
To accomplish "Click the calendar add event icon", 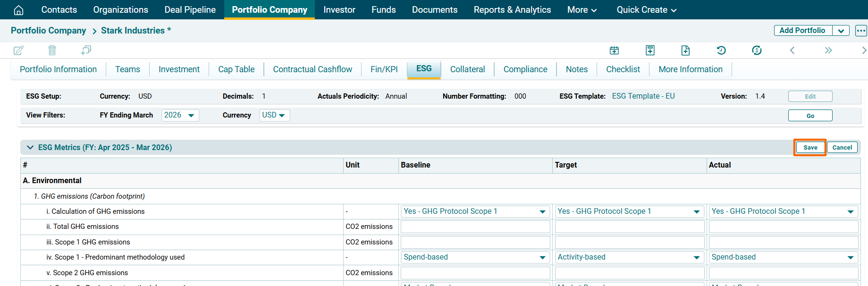I will coord(614,50).
